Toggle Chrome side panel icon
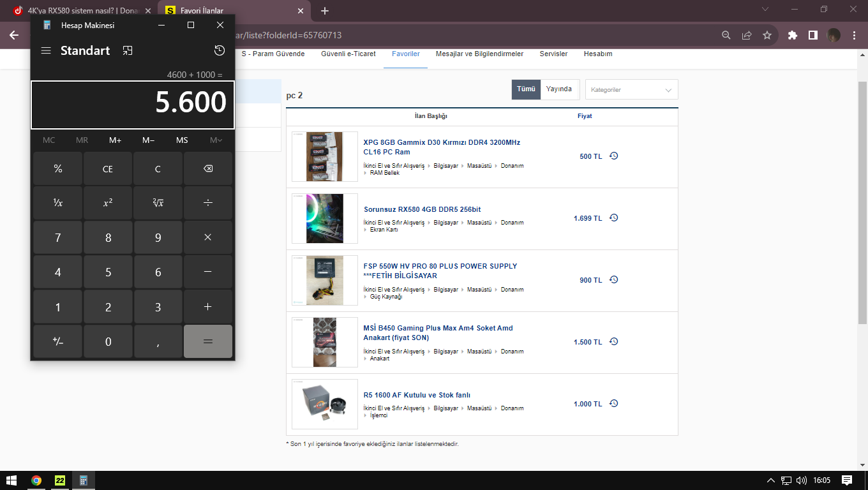Image resolution: width=868 pixels, height=490 pixels. 813,35
